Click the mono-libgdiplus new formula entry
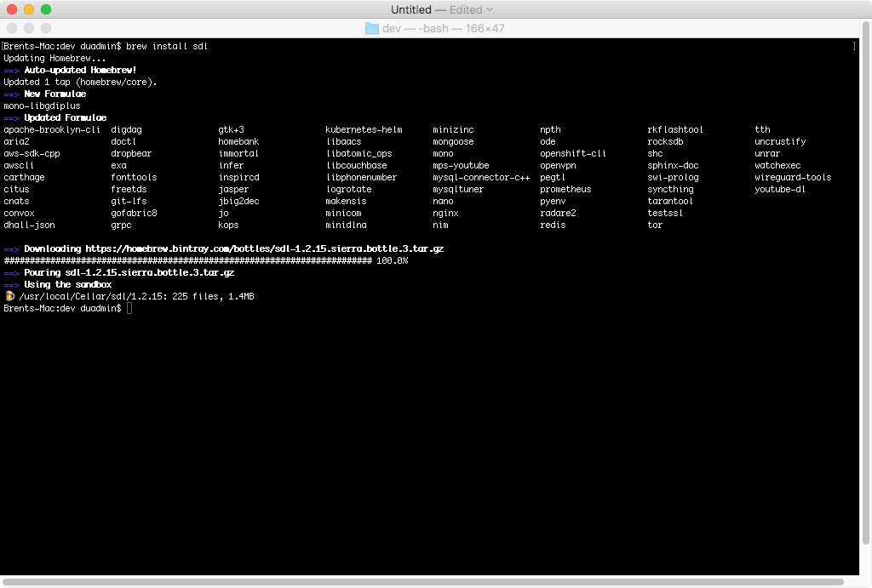 (42, 106)
